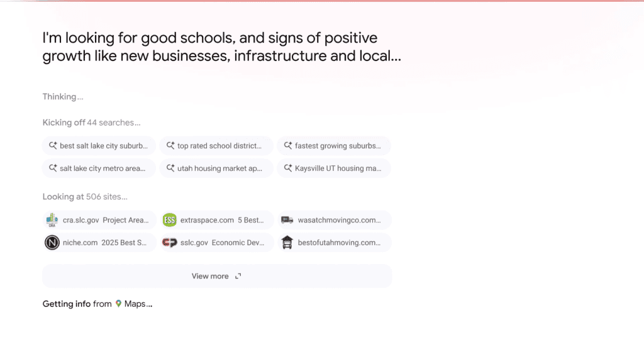This screenshot has width=644, height=362.
Task: Click search icon on best salt lake chip
Action: tap(53, 145)
